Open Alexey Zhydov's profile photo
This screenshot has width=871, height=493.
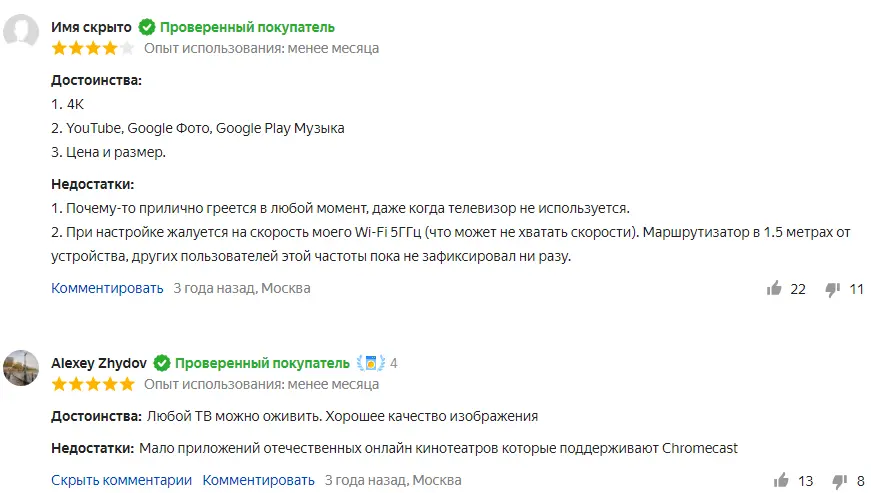(x=22, y=369)
